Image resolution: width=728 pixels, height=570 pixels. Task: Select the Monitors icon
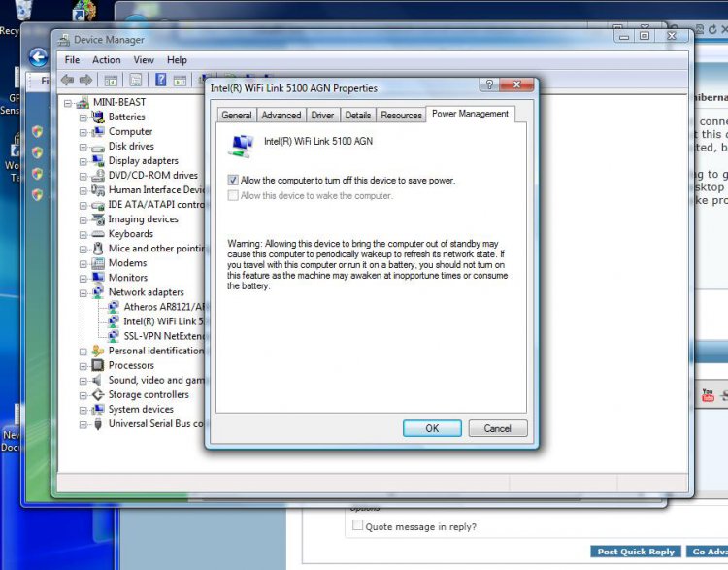pos(98,278)
